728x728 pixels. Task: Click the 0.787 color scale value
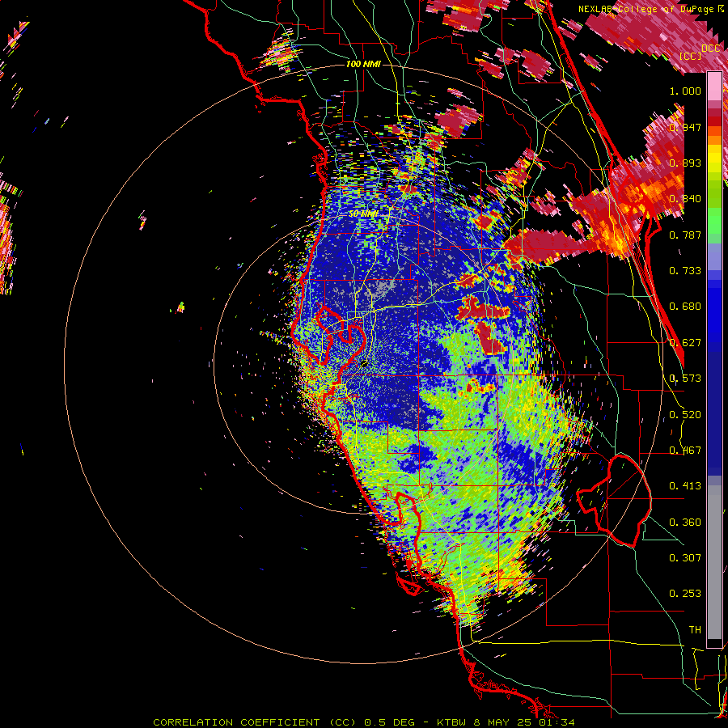(685, 235)
